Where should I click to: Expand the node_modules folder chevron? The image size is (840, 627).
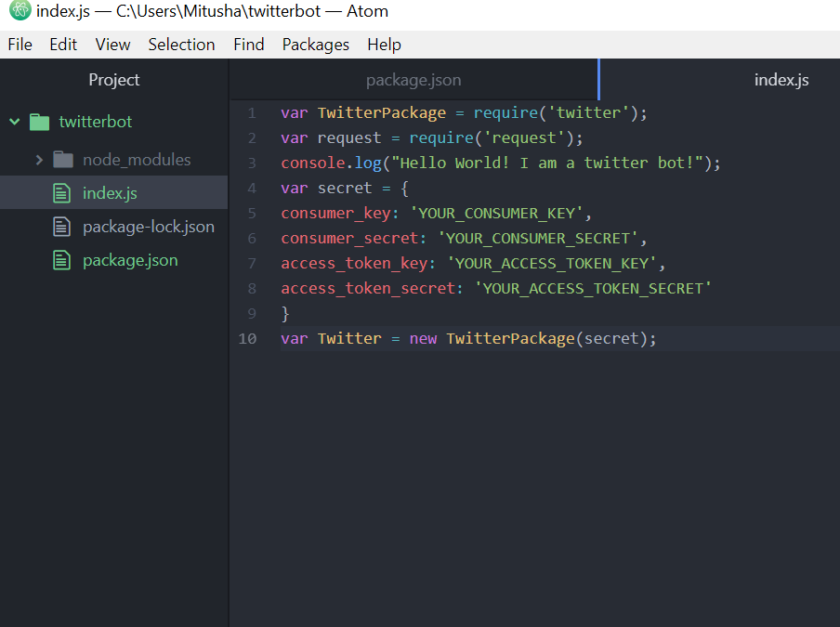[x=39, y=160]
